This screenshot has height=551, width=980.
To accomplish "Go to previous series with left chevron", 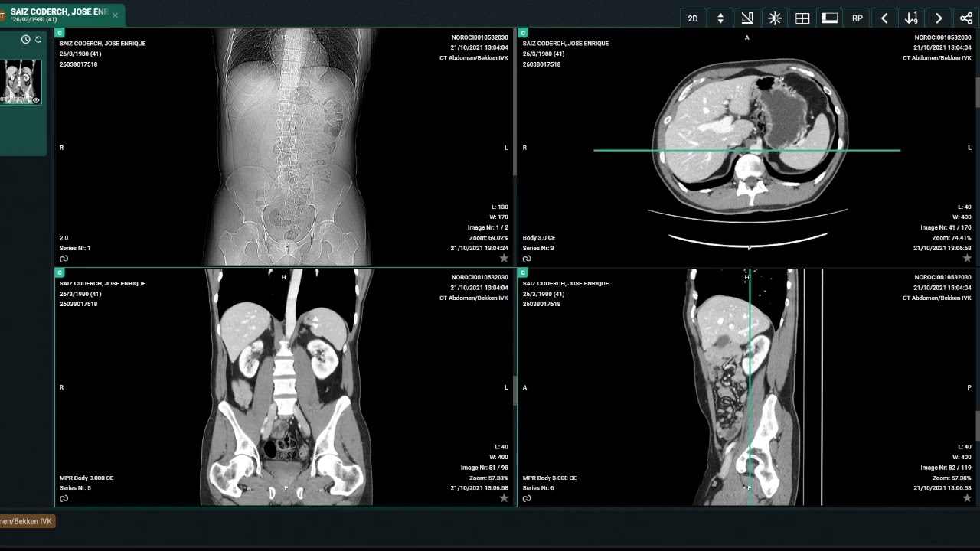I will [x=884, y=18].
